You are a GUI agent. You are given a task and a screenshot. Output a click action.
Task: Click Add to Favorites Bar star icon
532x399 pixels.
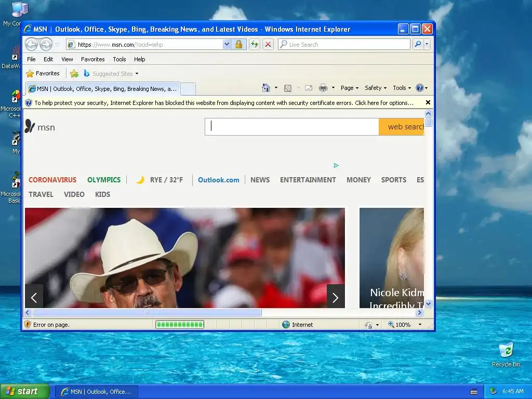point(74,74)
